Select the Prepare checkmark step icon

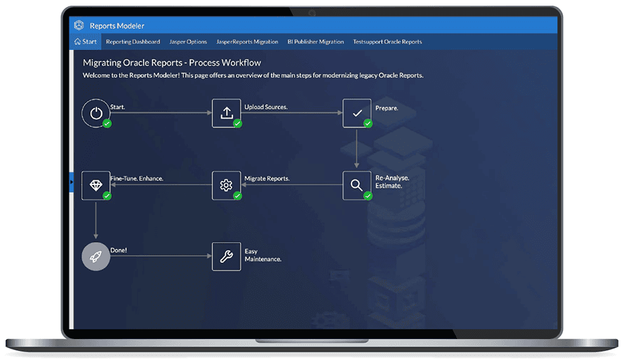coord(357,114)
